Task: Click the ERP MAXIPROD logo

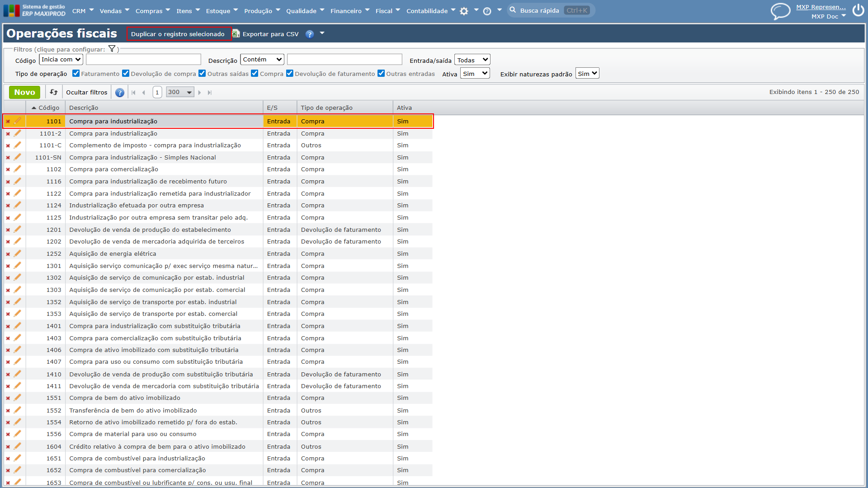Action: (34, 10)
